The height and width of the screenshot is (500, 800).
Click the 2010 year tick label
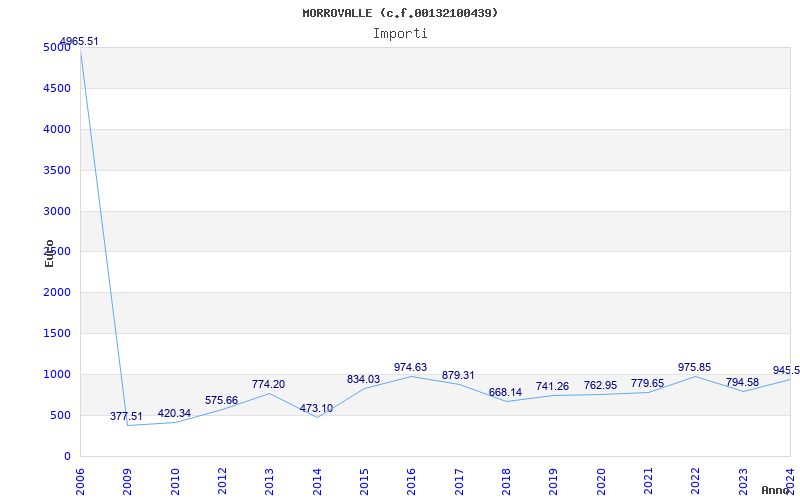pos(175,482)
